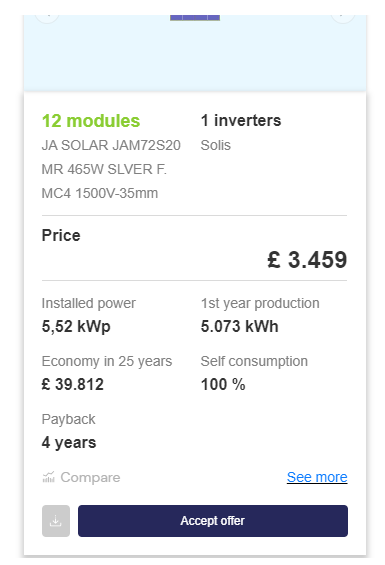Click the Compare label
385x565 pixels.
click(x=90, y=477)
